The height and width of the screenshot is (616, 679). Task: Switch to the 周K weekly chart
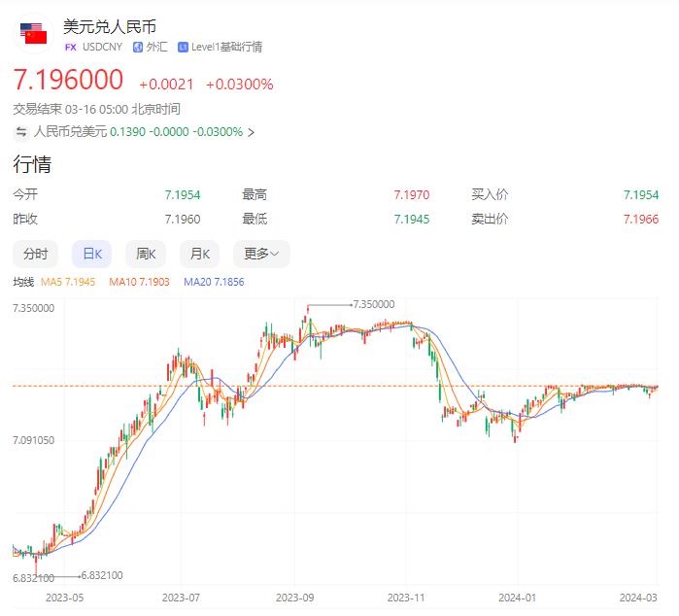pos(146,254)
